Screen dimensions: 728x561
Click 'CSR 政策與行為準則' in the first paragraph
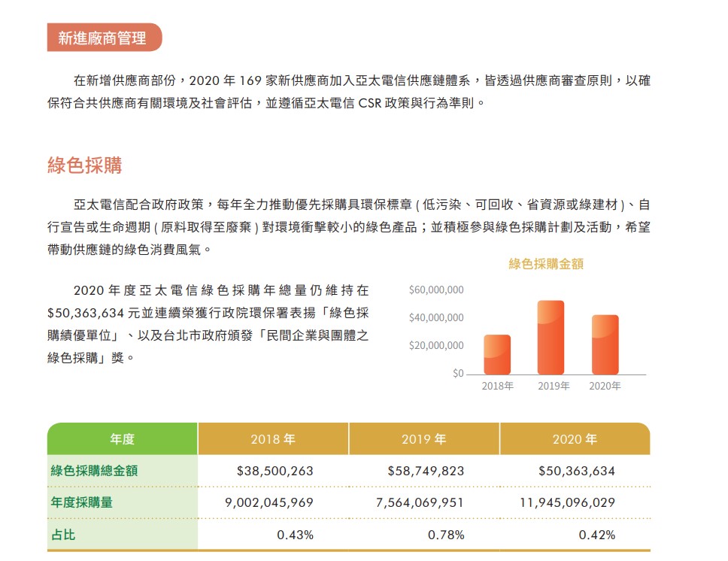[416, 103]
